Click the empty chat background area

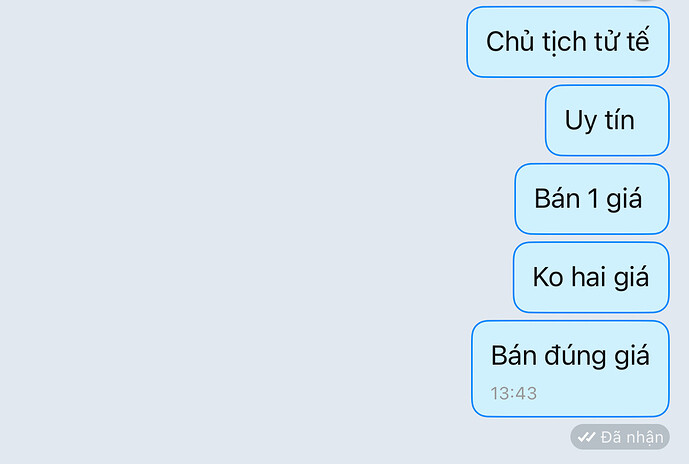(228, 228)
